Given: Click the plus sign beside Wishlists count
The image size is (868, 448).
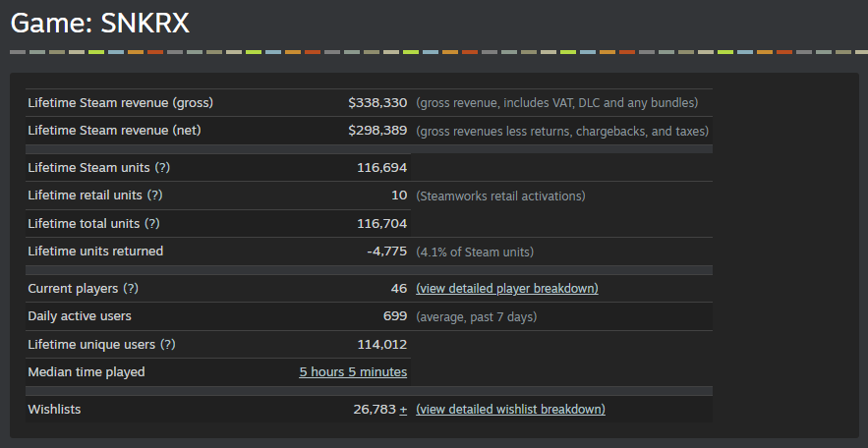Looking at the screenshot, I should (x=404, y=410).
